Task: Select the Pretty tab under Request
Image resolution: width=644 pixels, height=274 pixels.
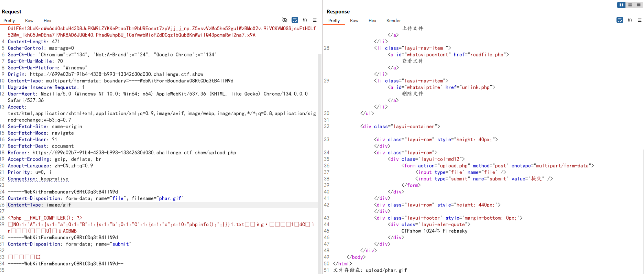Action: tap(9, 21)
